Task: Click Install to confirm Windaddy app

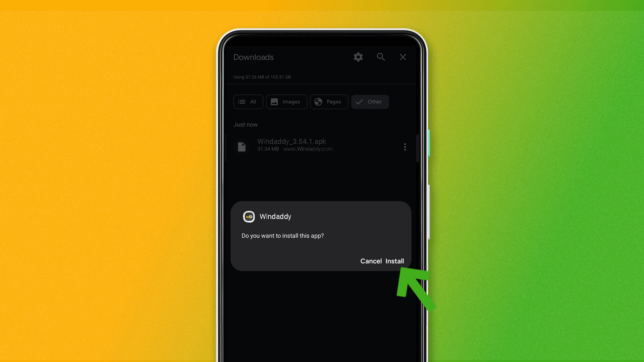Action: (394, 260)
